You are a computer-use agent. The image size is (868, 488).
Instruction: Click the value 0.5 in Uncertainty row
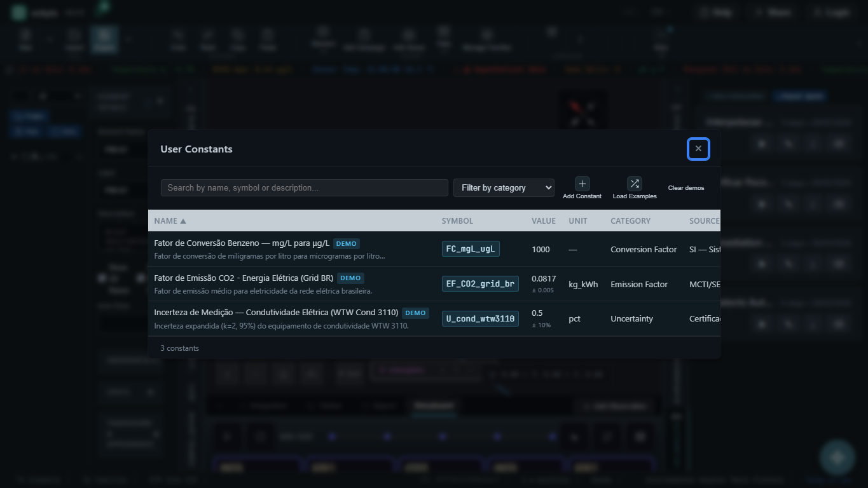coord(537,313)
